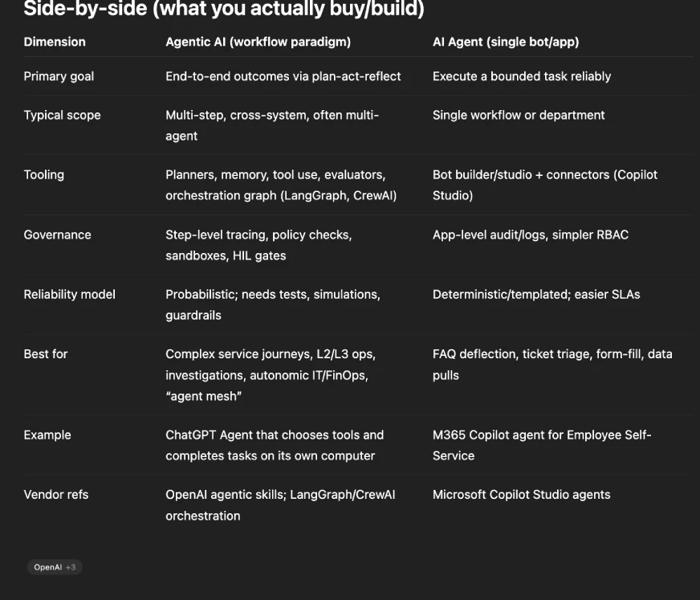Screen dimensions: 700x600
Task: Click the OpenAI +3 sources chip
Action: pyautogui.click(x=55, y=567)
